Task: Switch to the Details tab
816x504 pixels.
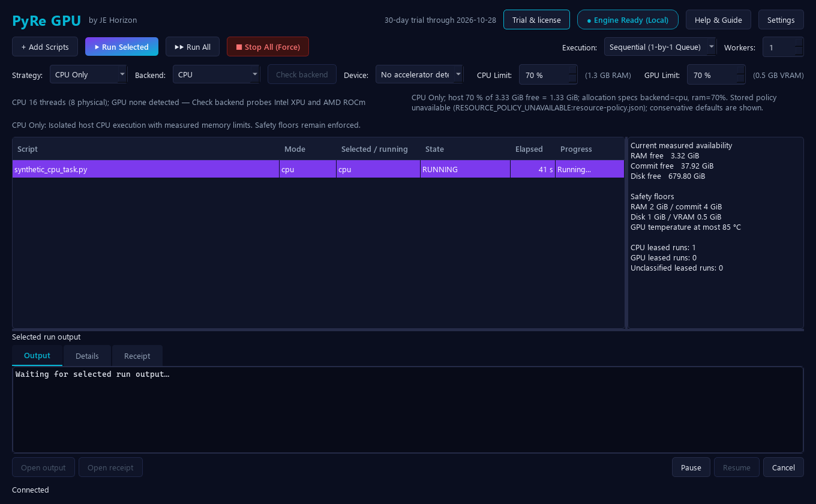Action: [87, 356]
